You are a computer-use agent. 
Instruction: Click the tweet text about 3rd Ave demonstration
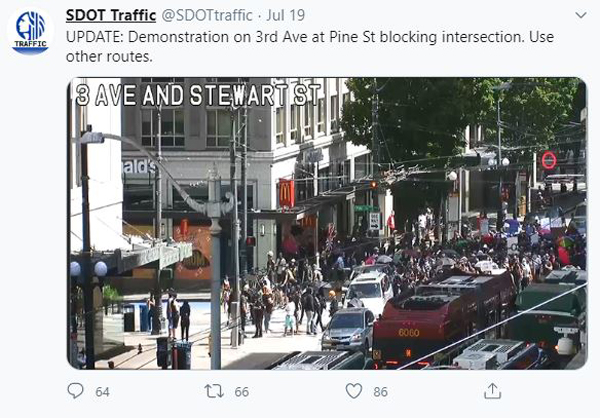[310, 46]
